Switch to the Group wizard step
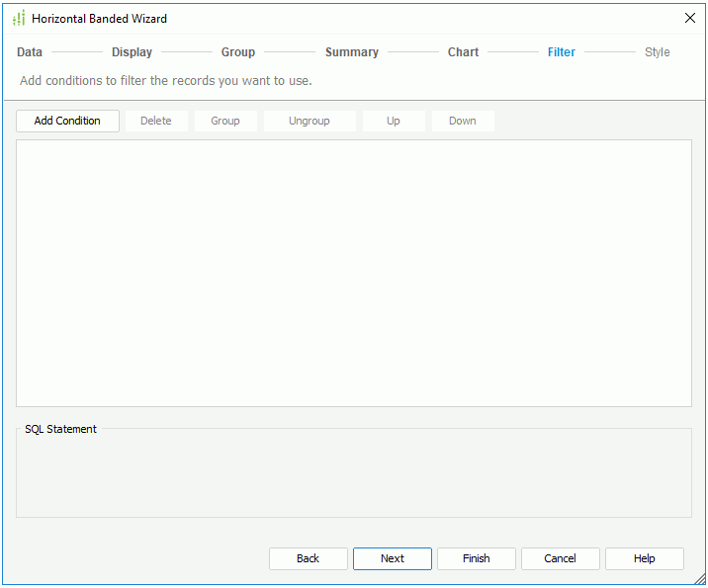This screenshot has height=588, width=708. 238,52
